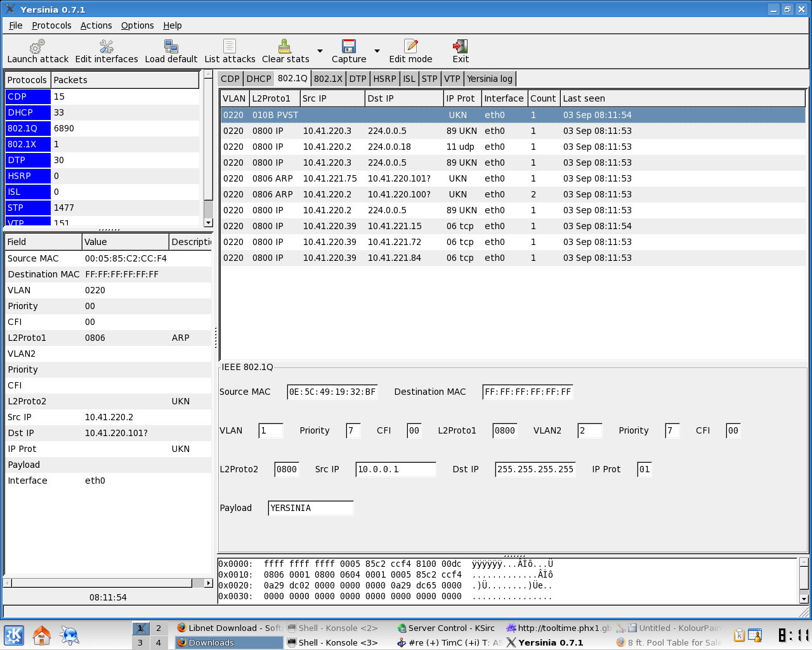Click the protocols list scroll down arrow

[208, 223]
